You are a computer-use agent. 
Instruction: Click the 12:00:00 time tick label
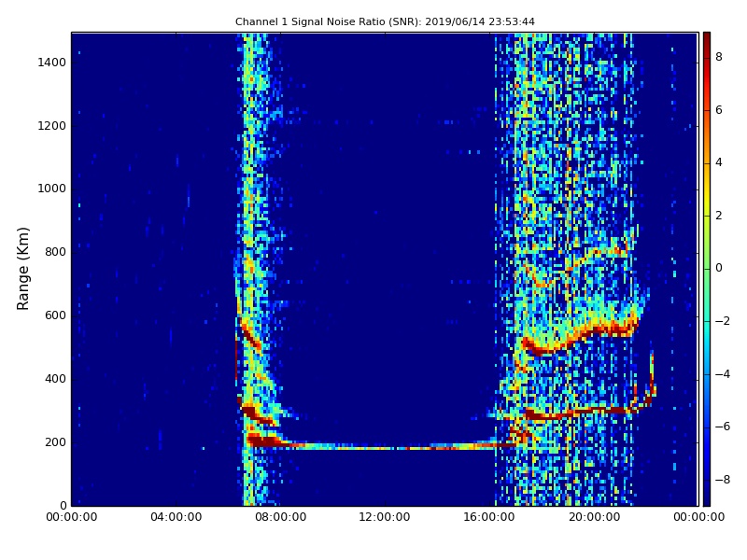tap(385, 517)
